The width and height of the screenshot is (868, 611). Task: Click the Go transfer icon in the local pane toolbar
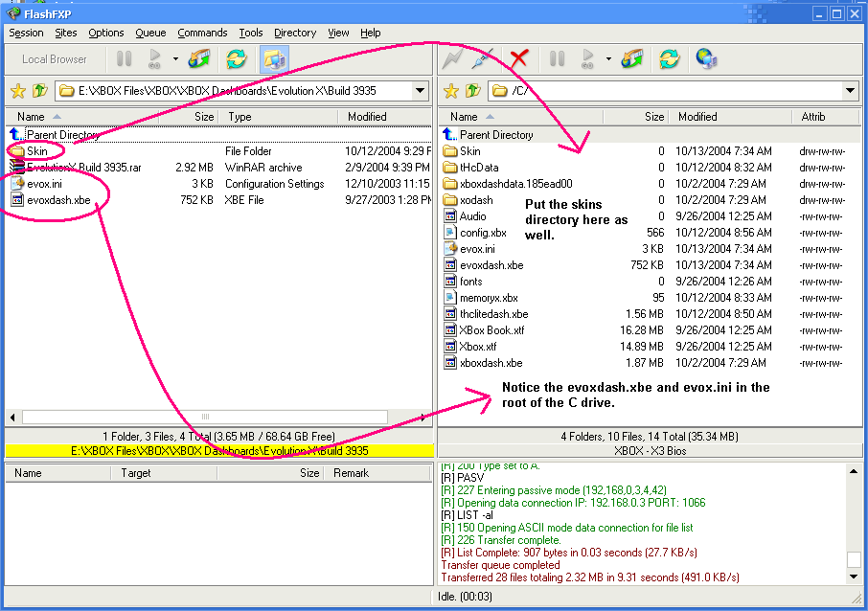[x=155, y=58]
